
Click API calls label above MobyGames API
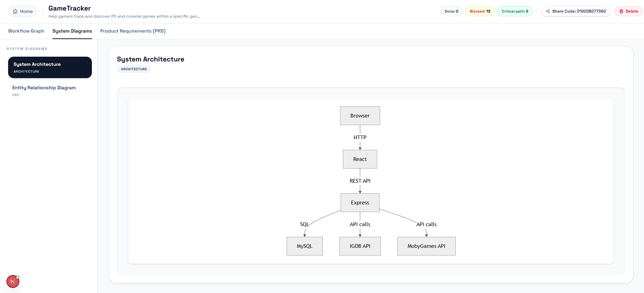pos(426,224)
